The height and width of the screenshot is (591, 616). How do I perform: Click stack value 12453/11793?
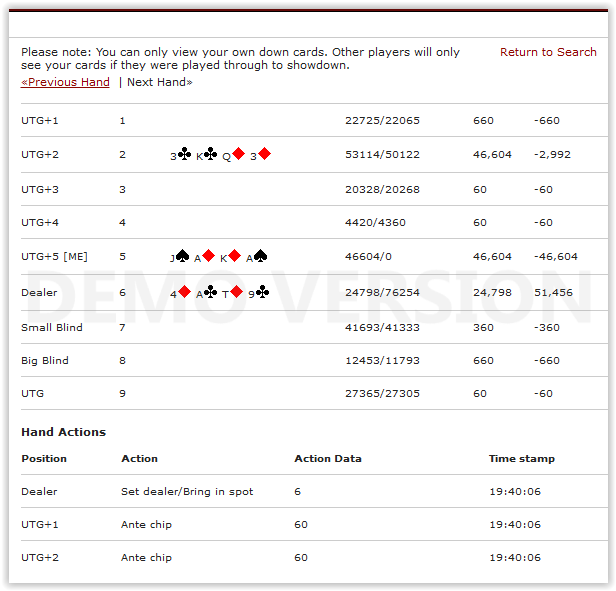[x=382, y=360]
